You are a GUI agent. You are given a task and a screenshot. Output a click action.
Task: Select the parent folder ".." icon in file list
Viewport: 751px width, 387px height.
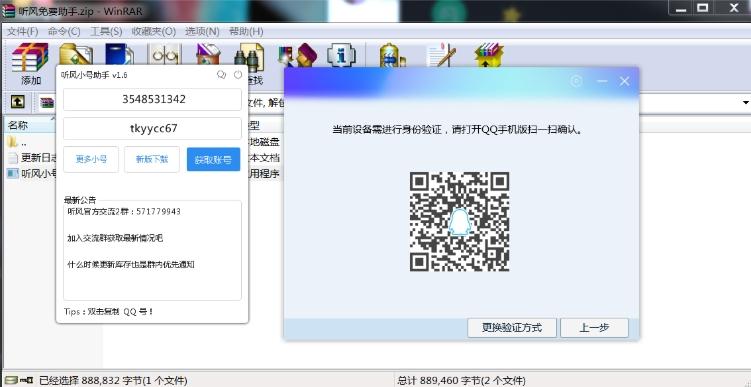pyautogui.click(x=12, y=142)
